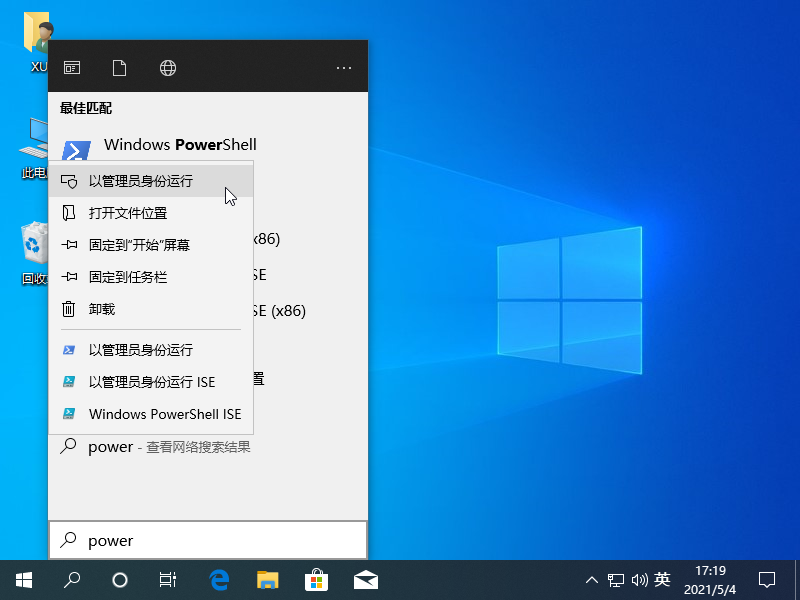Choose 以管理员身份运行 ISE entry
Screen dimensions: 800x600
tap(151, 382)
